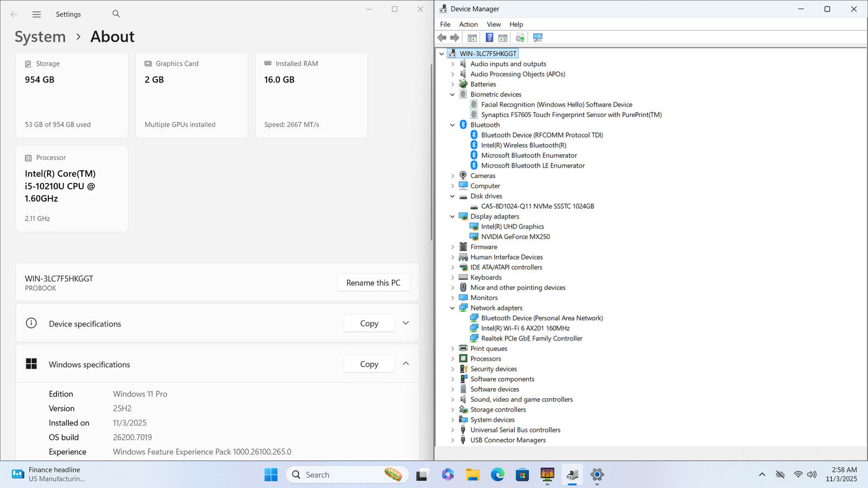Screen dimensions: 868x488
Task: Click the blue Help toolbar icon
Action: pyautogui.click(x=489, y=38)
